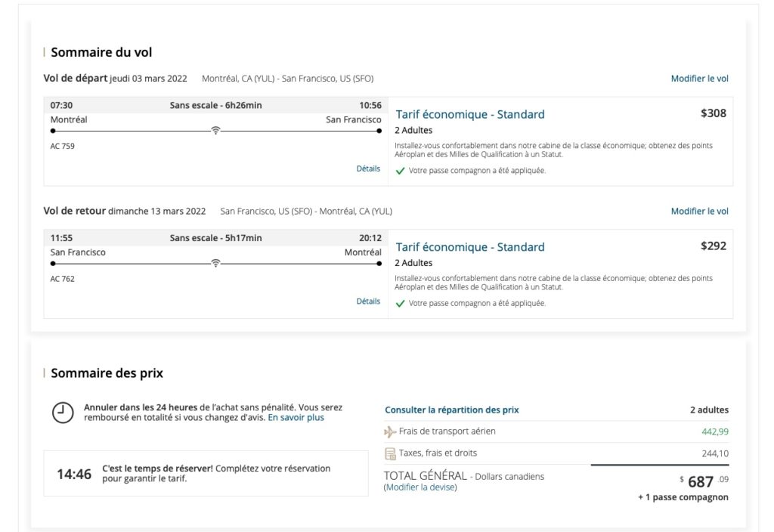Expand 'Consulter la répartition des prix'

(x=451, y=410)
